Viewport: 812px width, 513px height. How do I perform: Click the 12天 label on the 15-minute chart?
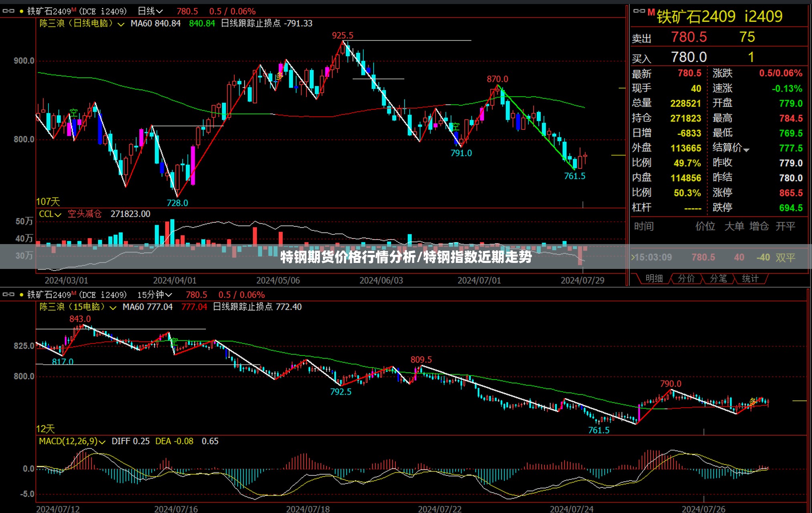point(45,429)
